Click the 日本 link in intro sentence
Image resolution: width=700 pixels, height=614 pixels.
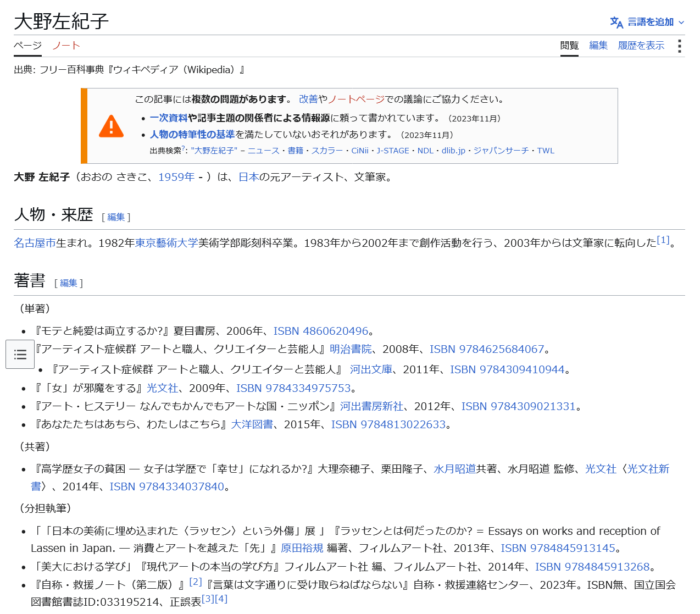click(248, 177)
